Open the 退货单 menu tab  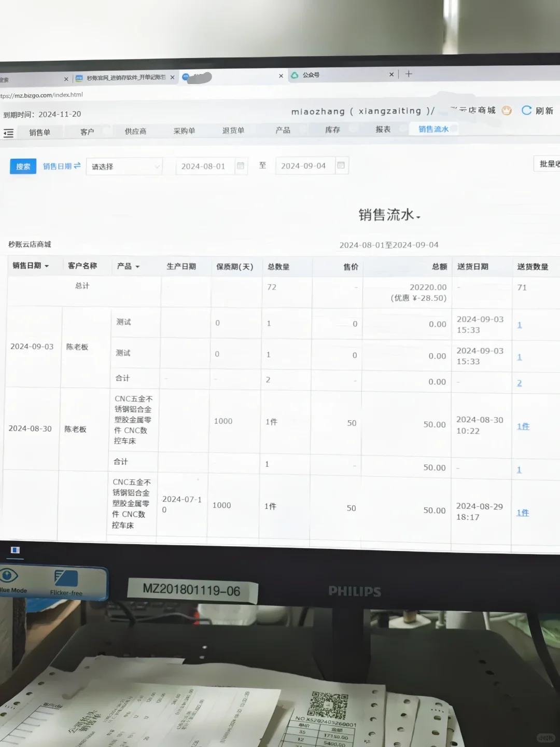pyautogui.click(x=233, y=130)
